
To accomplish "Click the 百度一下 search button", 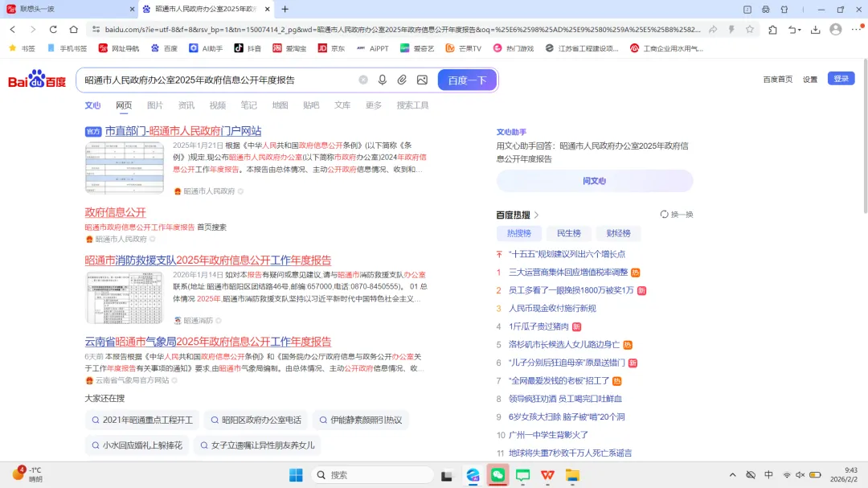I will [x=467, y=80].
